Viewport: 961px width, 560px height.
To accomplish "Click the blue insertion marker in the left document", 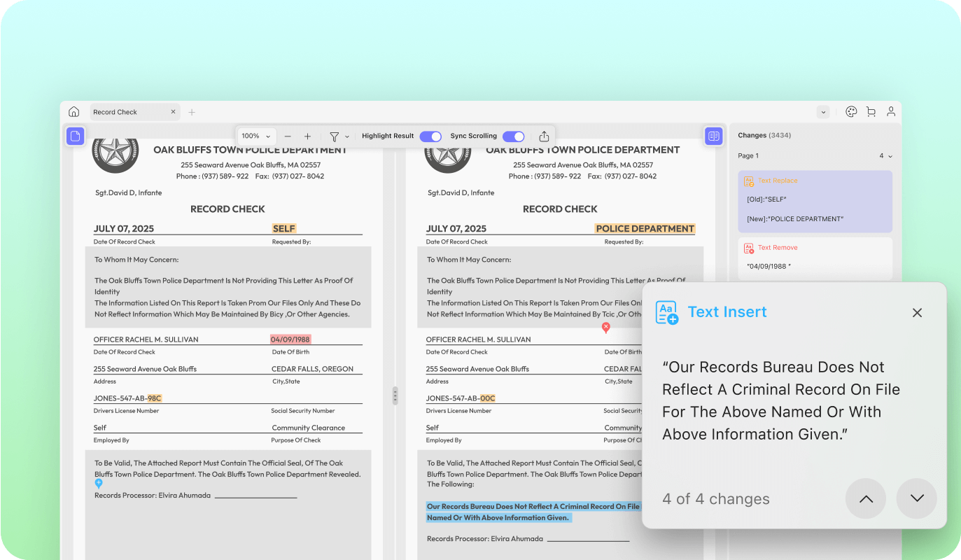I will pos(99,483).
